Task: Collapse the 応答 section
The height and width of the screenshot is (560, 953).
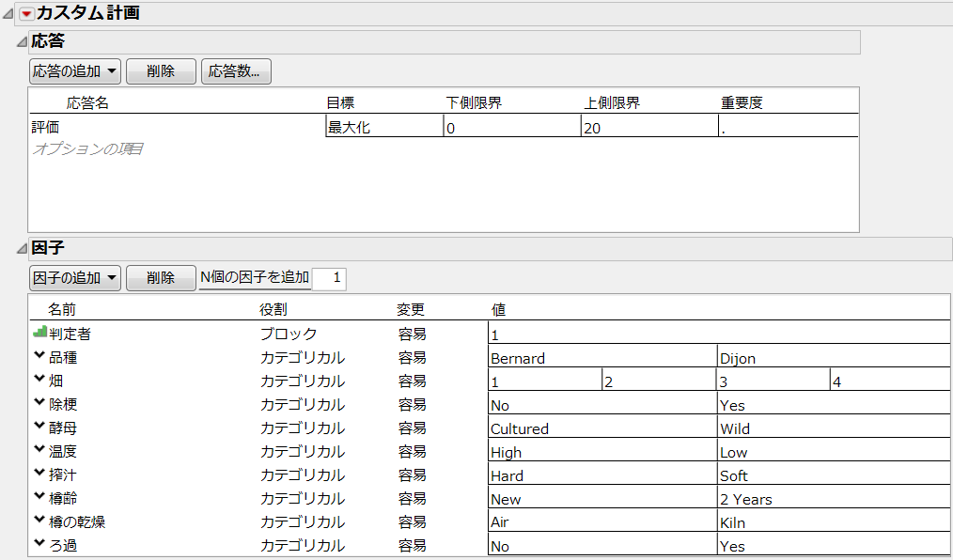Action: tap(22, 42)
